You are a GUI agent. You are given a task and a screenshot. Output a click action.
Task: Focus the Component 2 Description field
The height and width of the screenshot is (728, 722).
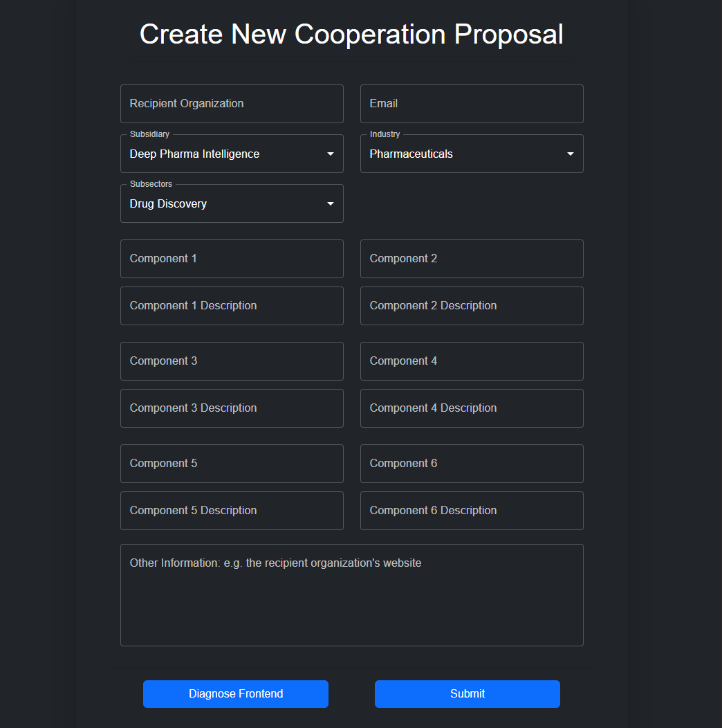[472, 306]
